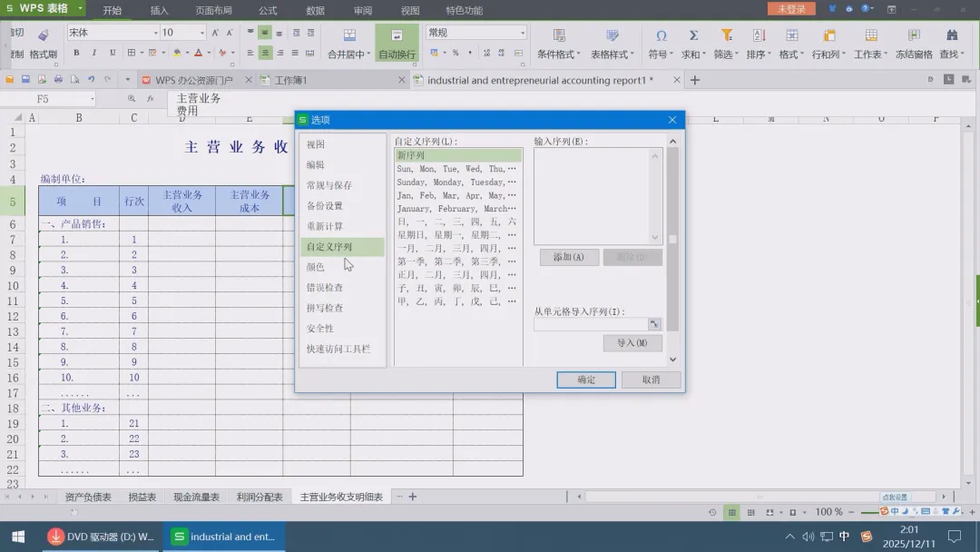The height and width of the screenshot is (552, 980).
Task: Click the print icon in quick toolbar
Action: 58,79
